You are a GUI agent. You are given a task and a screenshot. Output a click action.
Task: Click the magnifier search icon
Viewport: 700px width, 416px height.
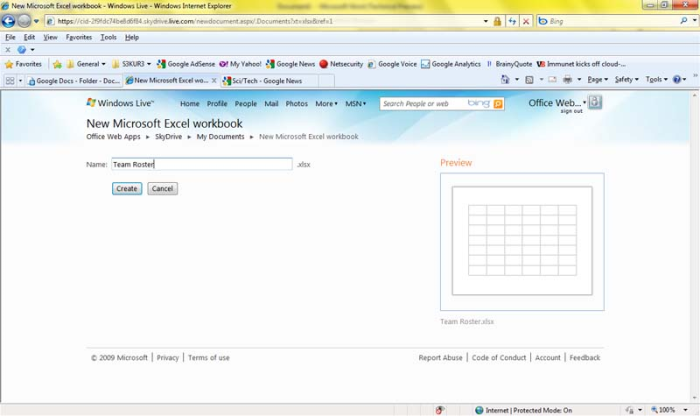[684, 21]
